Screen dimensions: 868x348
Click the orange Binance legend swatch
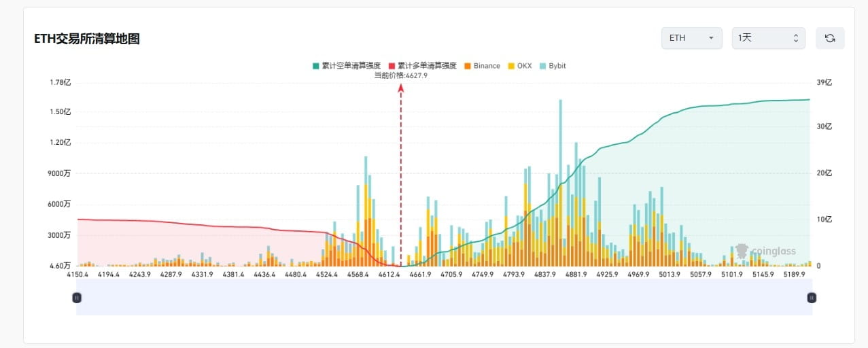(468, 66)
